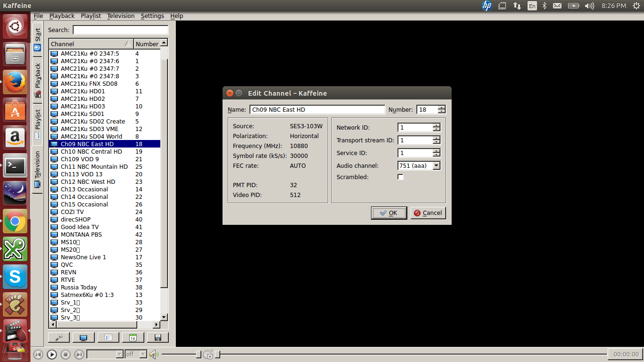Image resolution: width=644 pixels, height=362 pixels.
Task: Open the program guide list icon button
Action: (x=108, y=337)
